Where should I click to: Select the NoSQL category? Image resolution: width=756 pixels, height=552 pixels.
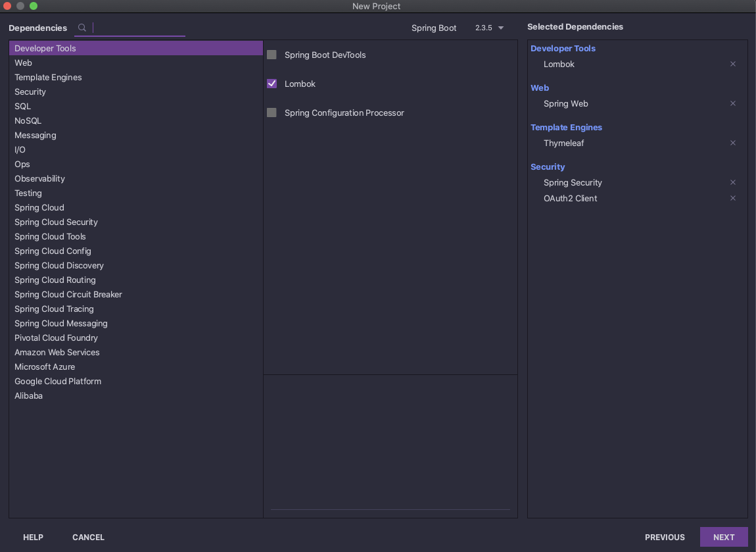click(x=136, y=120)
